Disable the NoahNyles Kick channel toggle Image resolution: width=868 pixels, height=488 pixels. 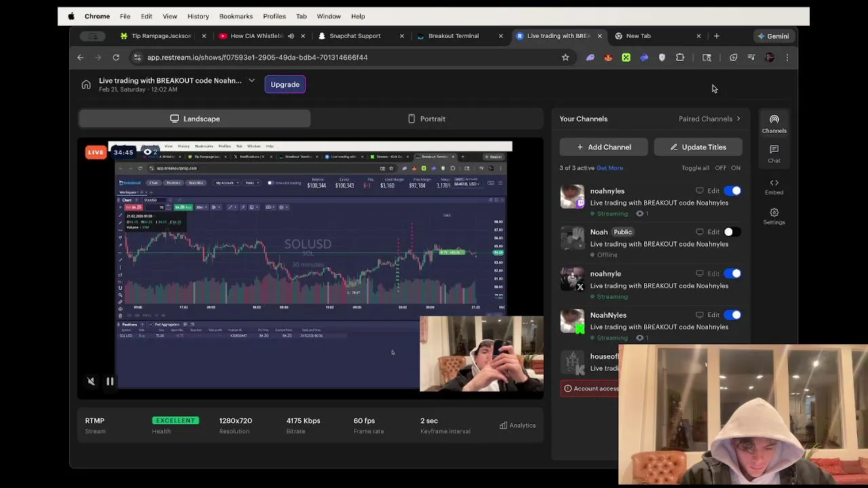coord(732,315)
